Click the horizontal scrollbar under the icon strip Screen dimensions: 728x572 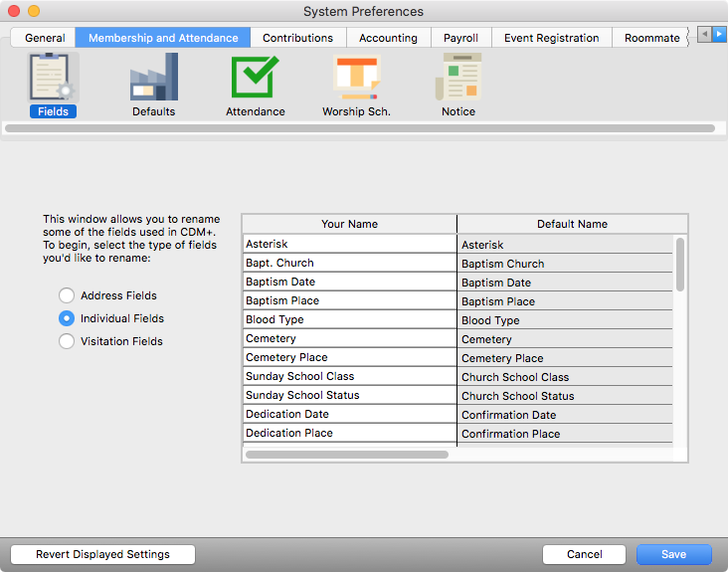(359, 128)
